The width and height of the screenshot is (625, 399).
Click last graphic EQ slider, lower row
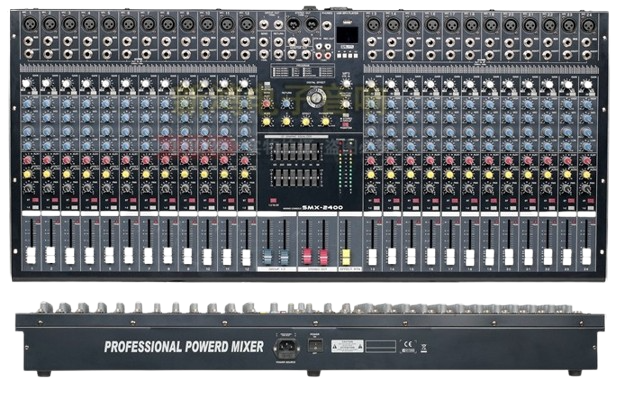pos(318,178)
